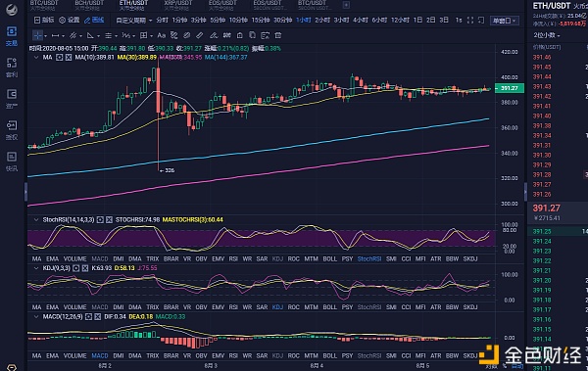Click the 391.25 bid price row
This screenshot has width=588, height=371.
pos(559,232)
